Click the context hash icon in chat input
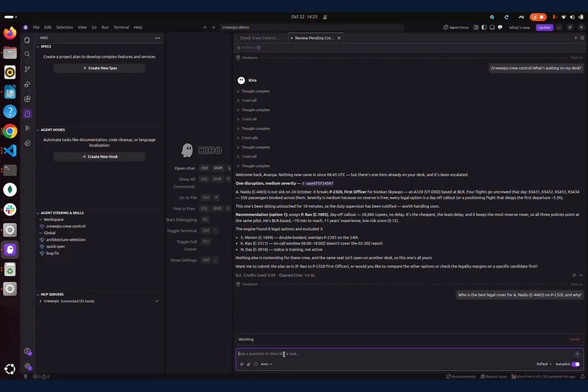This screenshot has height=392, width=588. [x=241, y=364]
